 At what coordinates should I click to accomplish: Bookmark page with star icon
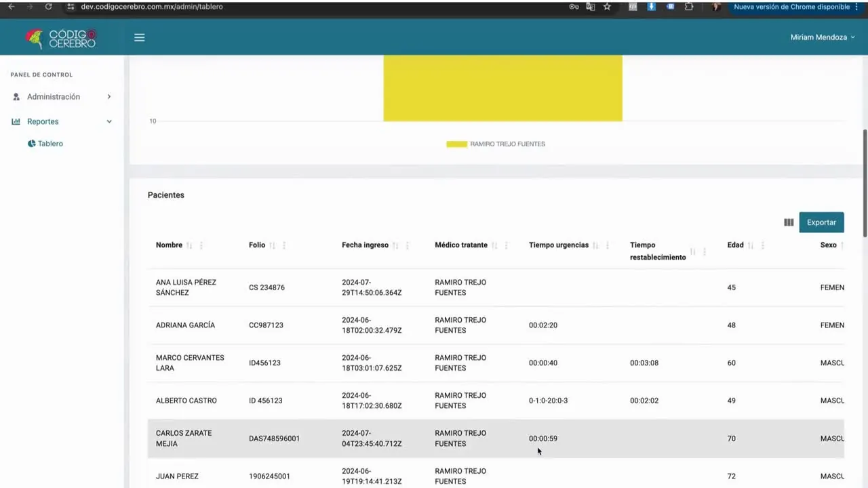[607, 7]
